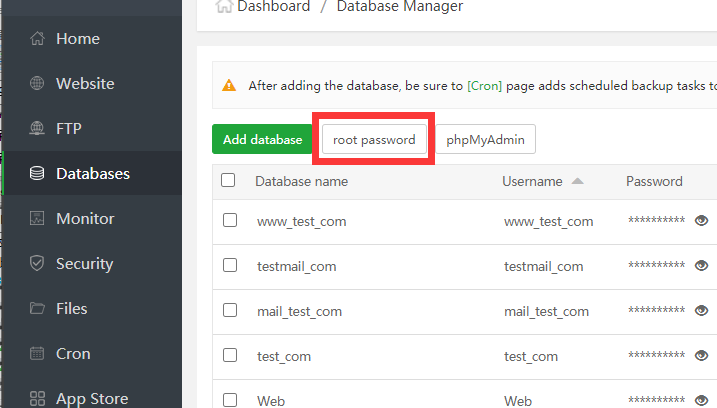Check the www_test_com database checkbox
This screenshot has height=408, width=717.
click(230, 221)
